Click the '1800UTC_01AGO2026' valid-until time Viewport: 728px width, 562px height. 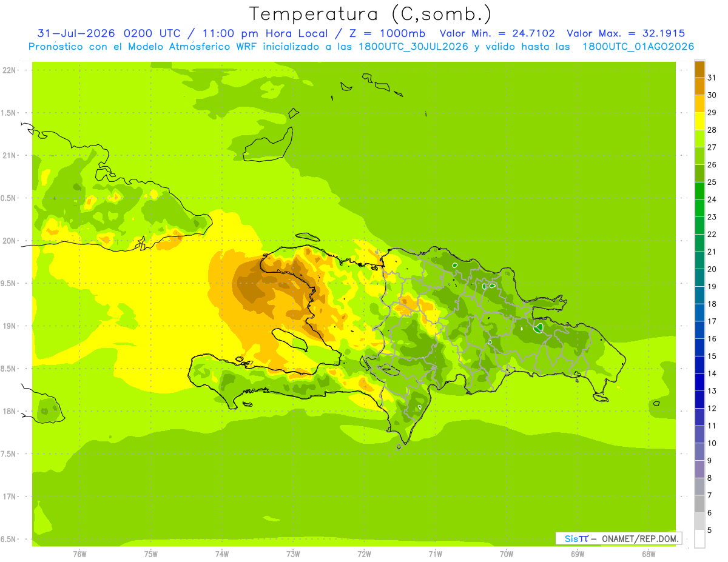638,47
